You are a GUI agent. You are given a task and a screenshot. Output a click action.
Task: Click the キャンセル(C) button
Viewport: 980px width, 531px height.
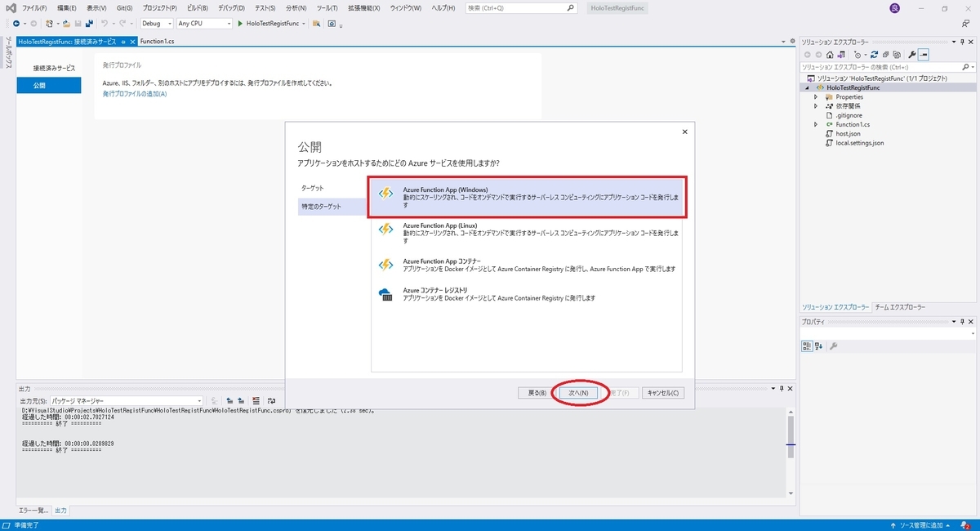(x=663, y=393)
